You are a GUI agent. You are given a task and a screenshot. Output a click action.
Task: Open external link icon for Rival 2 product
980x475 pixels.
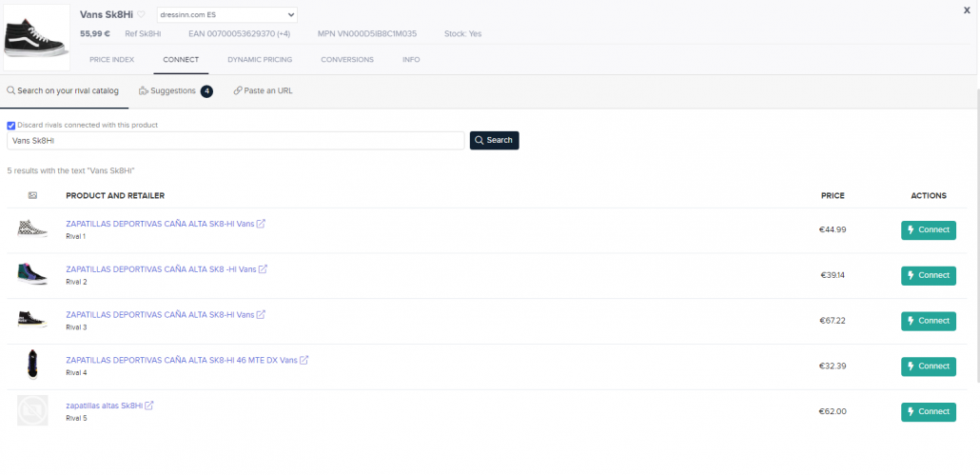point(264,268)
